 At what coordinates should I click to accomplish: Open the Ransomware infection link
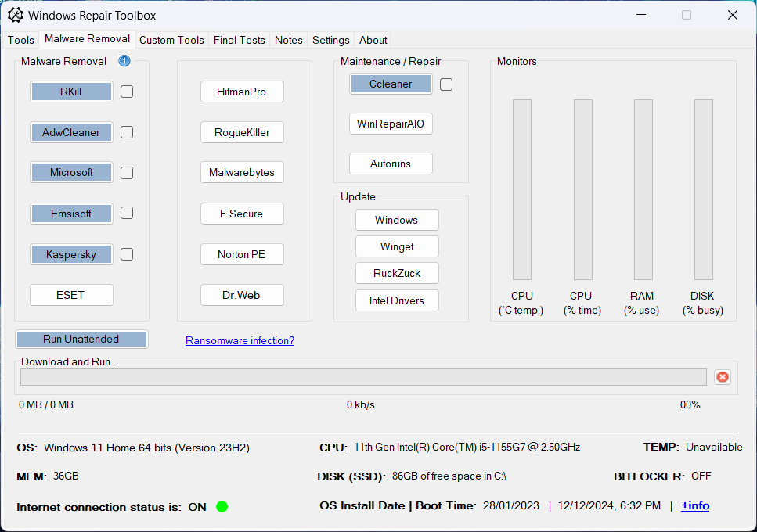click(x=240, y=340)
